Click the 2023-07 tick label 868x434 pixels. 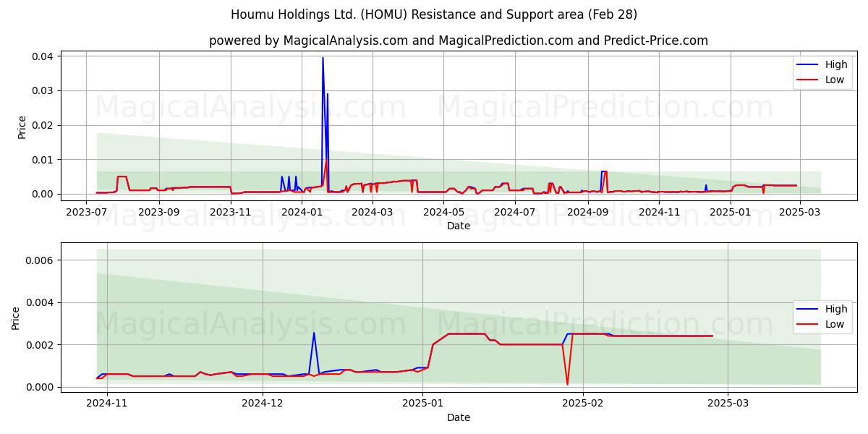pyautogui.click(x=86, y=212)
